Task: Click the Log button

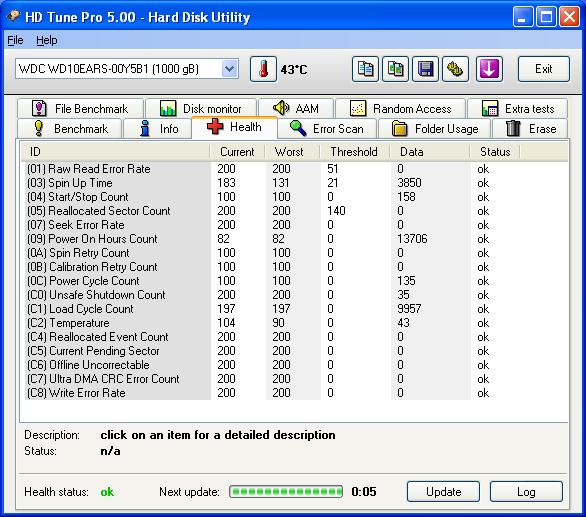Action: (x=526, y=492)
